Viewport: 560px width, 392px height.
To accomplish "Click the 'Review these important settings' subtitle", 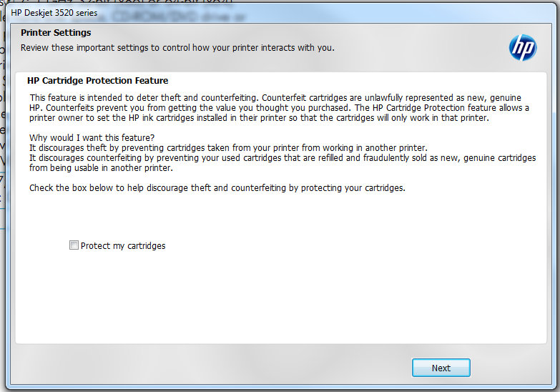I will 177,48.
